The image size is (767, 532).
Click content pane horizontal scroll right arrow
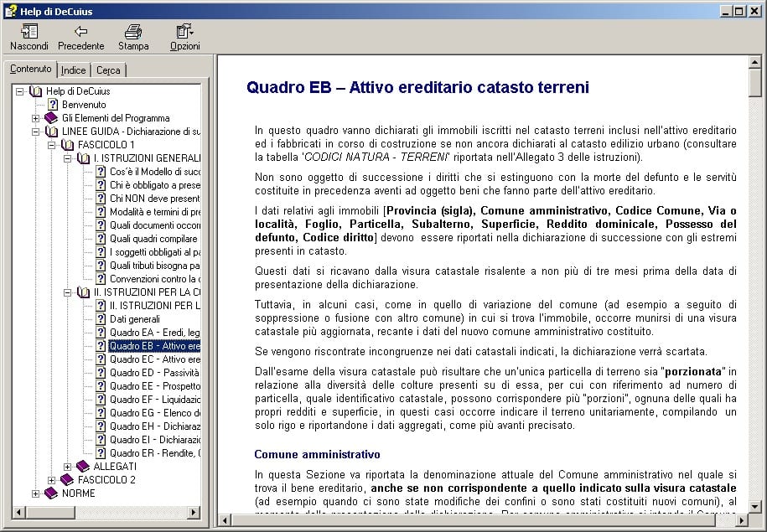(x=742, y=519)
